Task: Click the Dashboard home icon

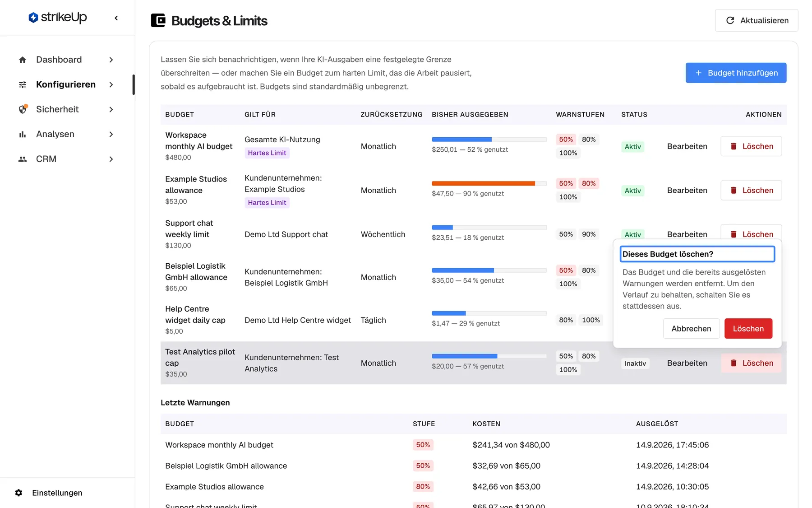Action: pyautogui.click(x=23, y=60)
